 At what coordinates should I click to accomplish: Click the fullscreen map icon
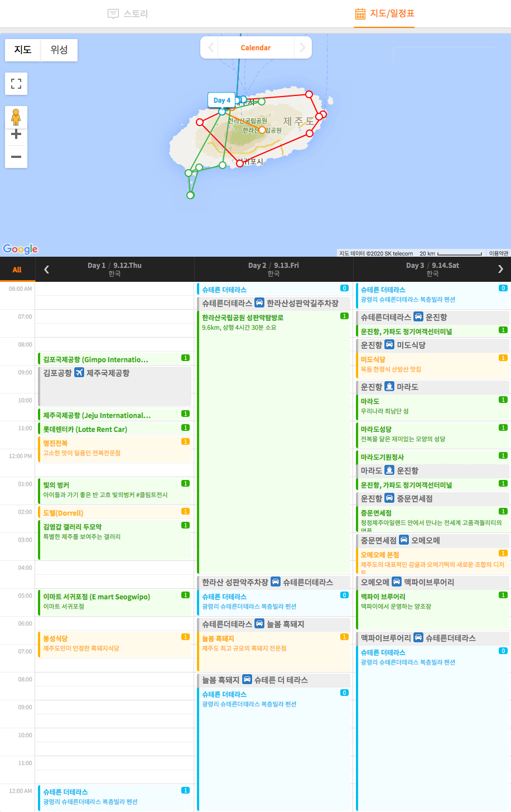(16, 84)
